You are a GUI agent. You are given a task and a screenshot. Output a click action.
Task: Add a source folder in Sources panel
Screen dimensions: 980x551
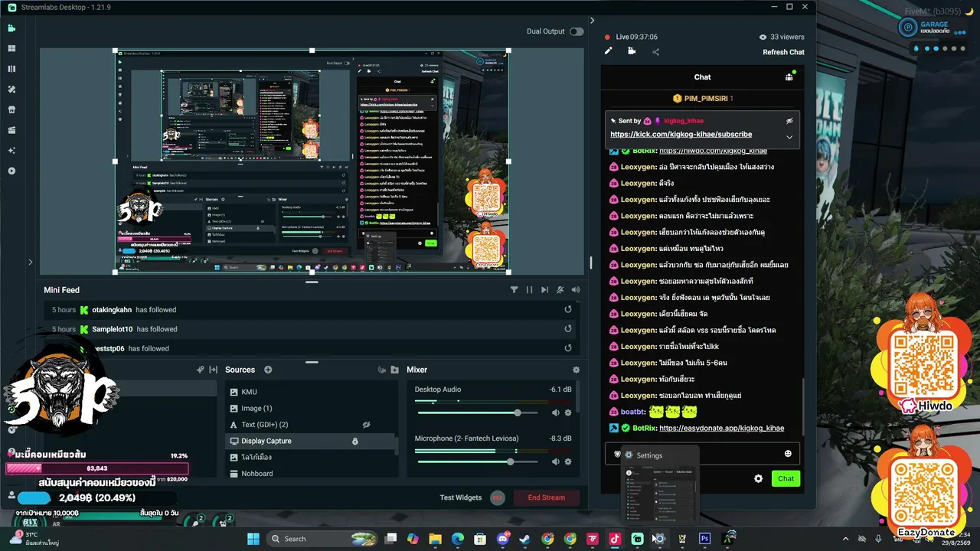pos(394,370)
